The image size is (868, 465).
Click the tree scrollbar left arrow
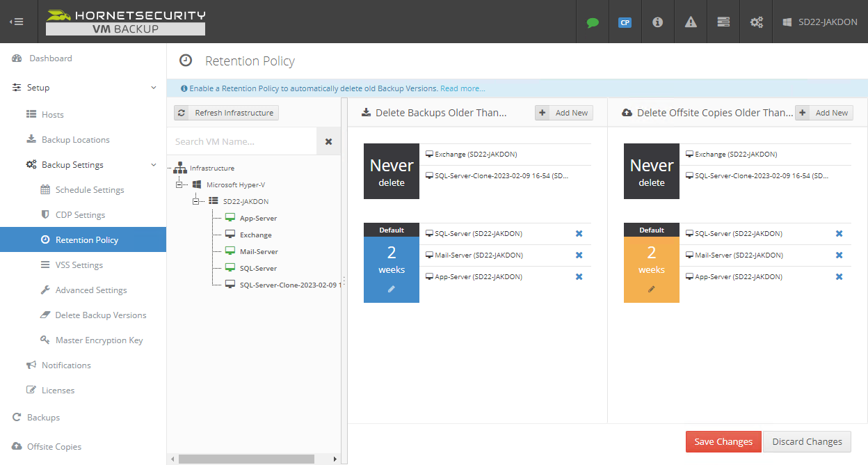point(172,459)
